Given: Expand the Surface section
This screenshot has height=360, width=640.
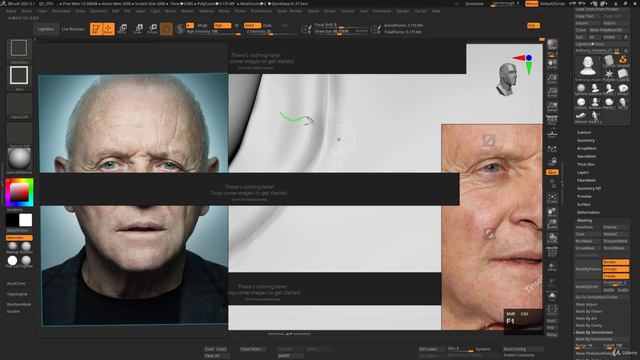Looking at the screenshot, I should [x=584, y=204].
